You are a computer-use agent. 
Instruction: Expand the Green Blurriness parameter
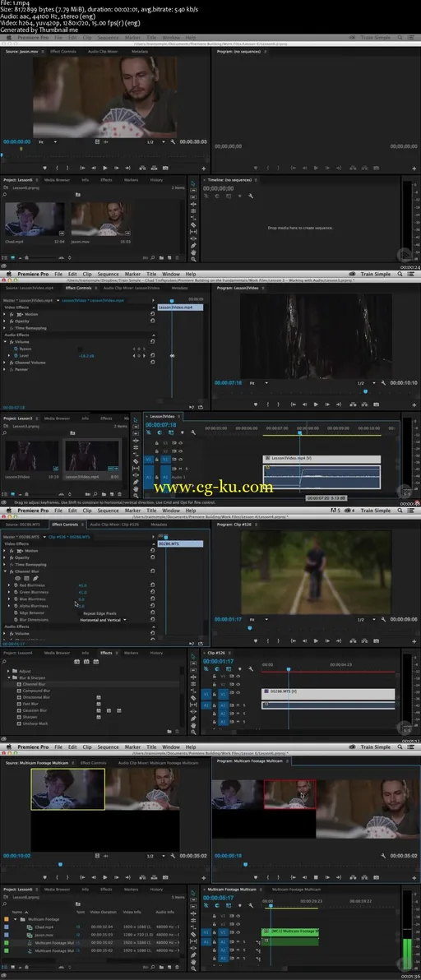[9, 592]
